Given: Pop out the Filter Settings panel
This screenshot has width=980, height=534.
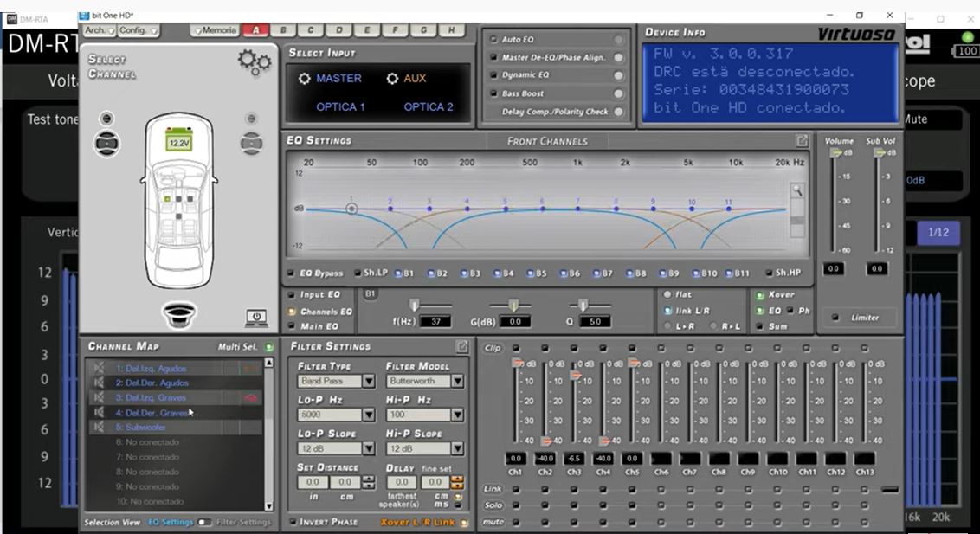Looking at the screenshot, I should point(462,346).
